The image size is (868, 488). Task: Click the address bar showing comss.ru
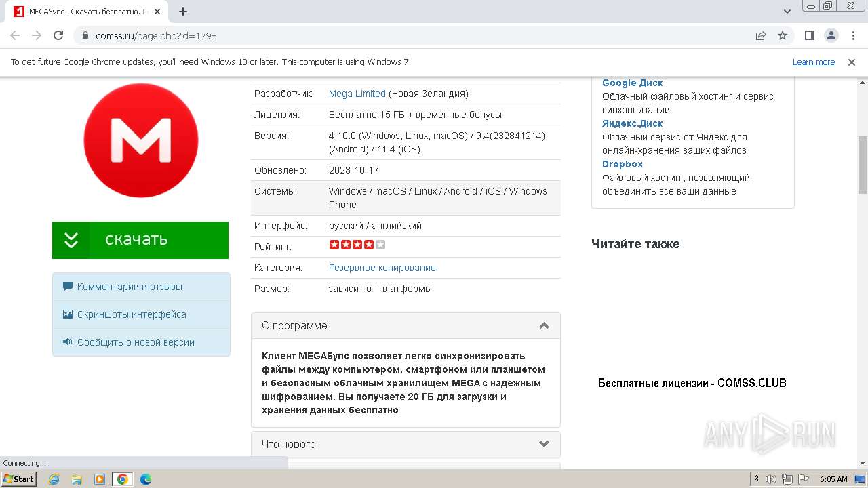coord(414,36)
